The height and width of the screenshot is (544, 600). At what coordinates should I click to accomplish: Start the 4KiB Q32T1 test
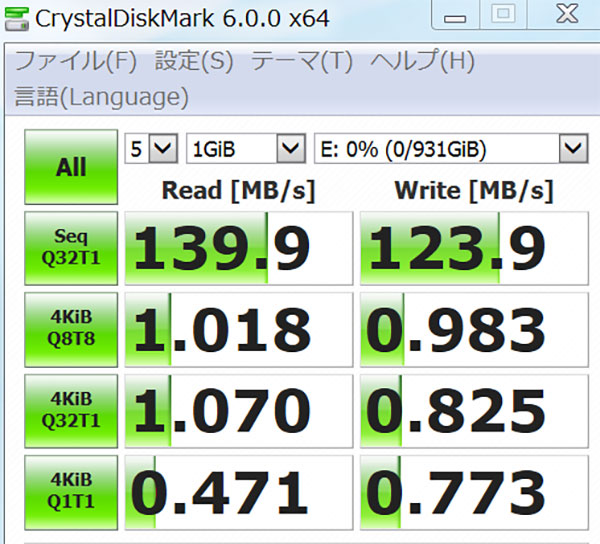tap(71, 411)
